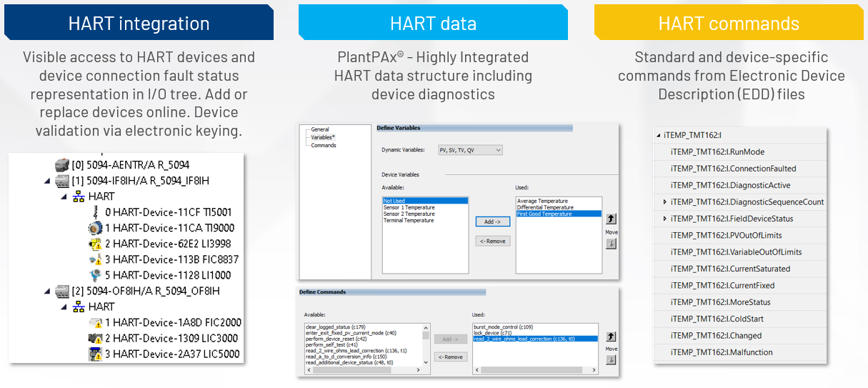Click Move up arrow in Define Commands
Viewport: 868px width, 388px height.
pyautogui.click(x=612, y=336)
